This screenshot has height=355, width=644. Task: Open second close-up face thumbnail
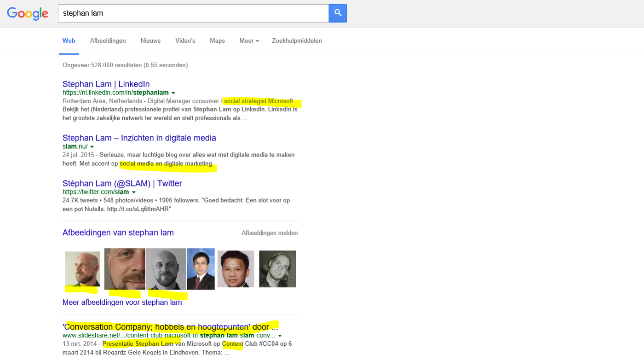tap(125, 269)
